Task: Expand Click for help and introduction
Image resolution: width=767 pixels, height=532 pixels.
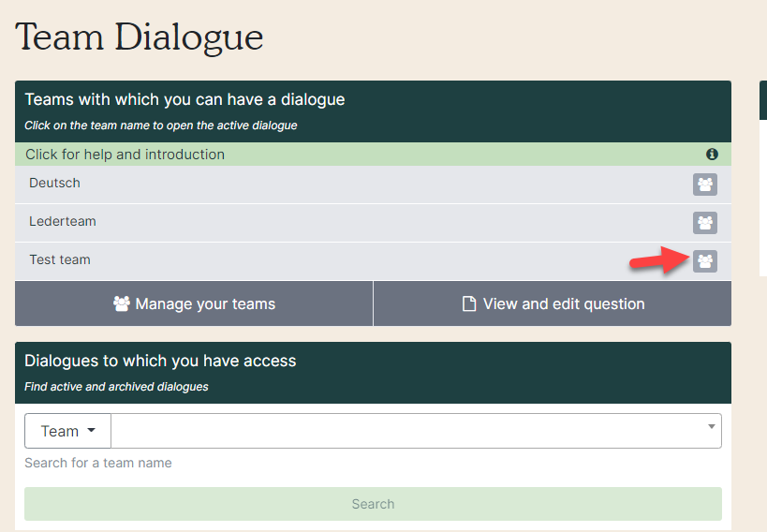Action: [373, 155]
